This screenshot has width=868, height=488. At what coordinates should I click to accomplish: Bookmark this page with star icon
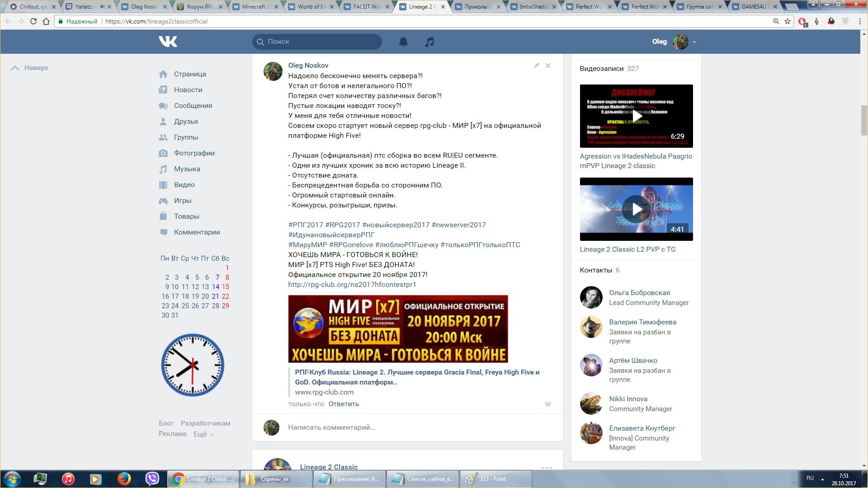pyautogui.click(x=788, y=21)
